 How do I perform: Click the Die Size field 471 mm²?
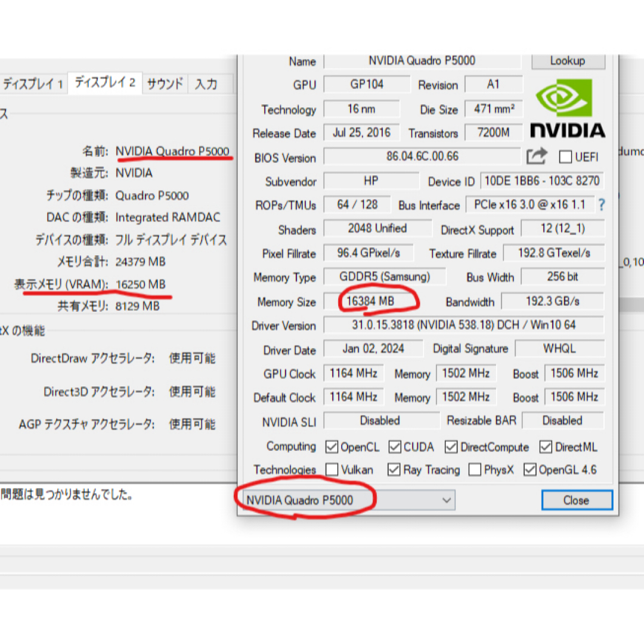[x=494, y=109]
